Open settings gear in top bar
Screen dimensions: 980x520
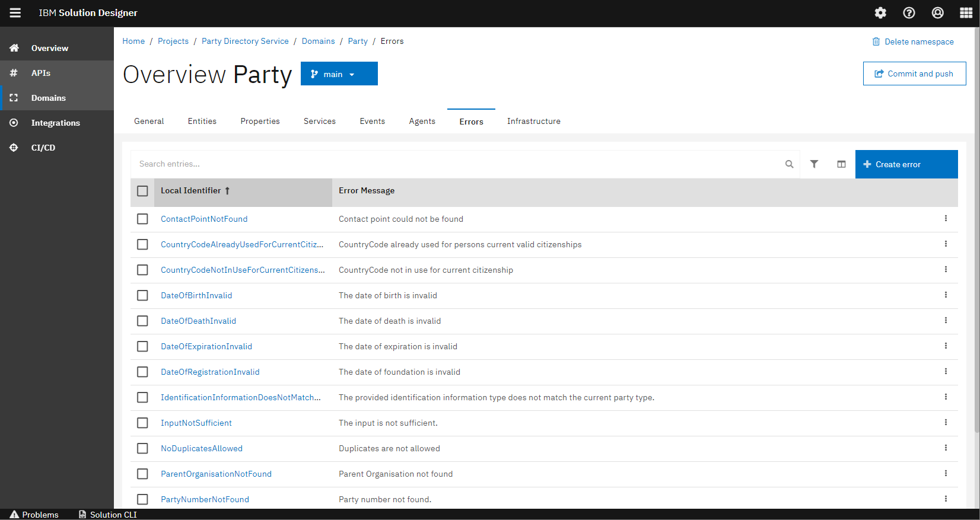tap(880, 13)
